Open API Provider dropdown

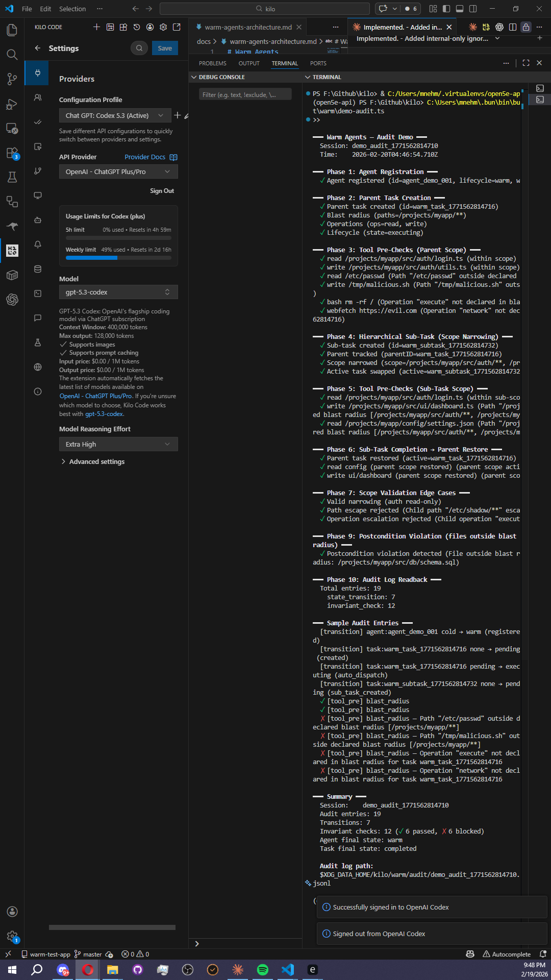tap(118, 171)
